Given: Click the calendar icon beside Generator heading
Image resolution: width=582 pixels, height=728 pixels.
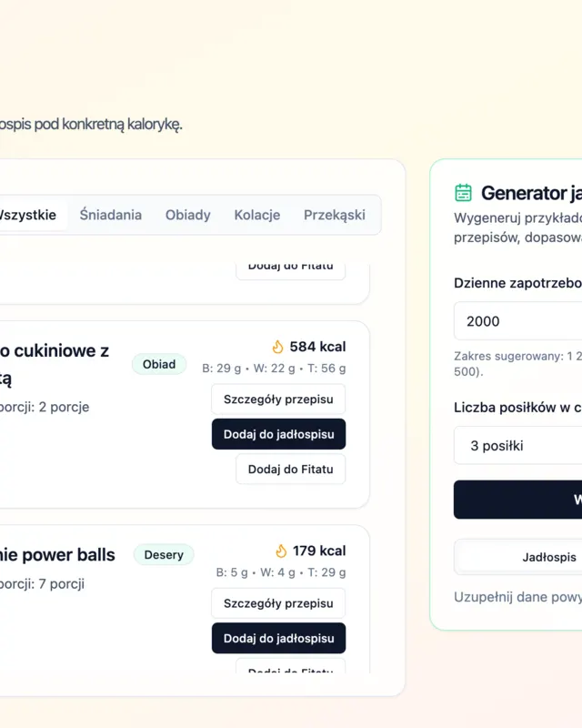Looking at the screenshot, I should [463, 193].
